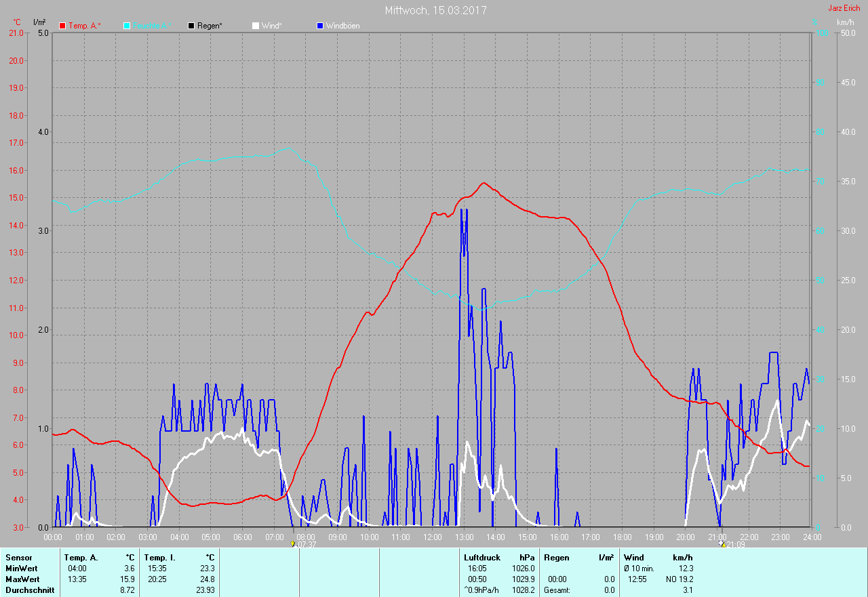Click the Regen column header in table
Image resolution: width=868 pixels, height=597 pixels.
click(555, 558)
